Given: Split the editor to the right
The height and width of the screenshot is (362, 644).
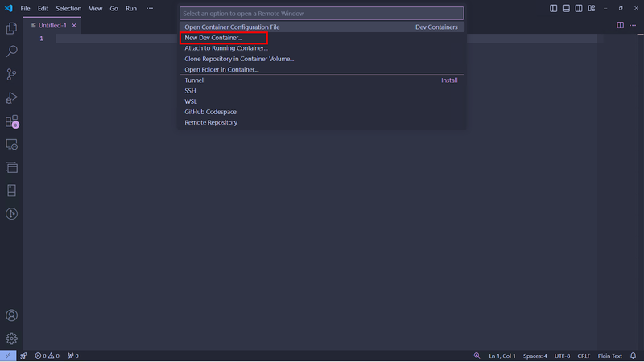Looking at the screenshot, I should pyautogui.click(x=620, y=25).
